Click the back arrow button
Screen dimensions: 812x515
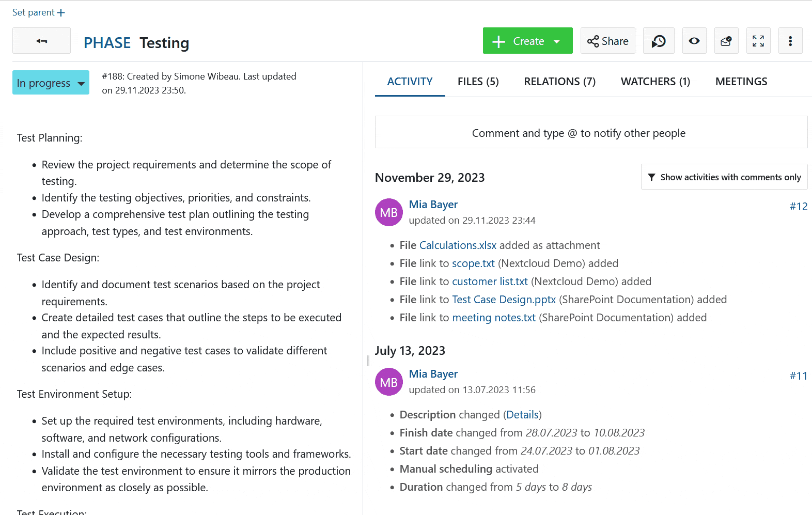click(x=41, y=41)
